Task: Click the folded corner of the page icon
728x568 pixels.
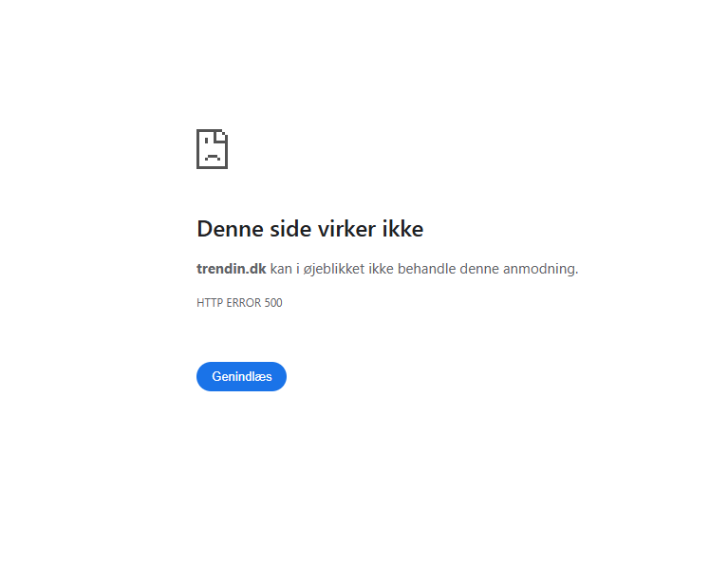Action: (x=222, y=135)
